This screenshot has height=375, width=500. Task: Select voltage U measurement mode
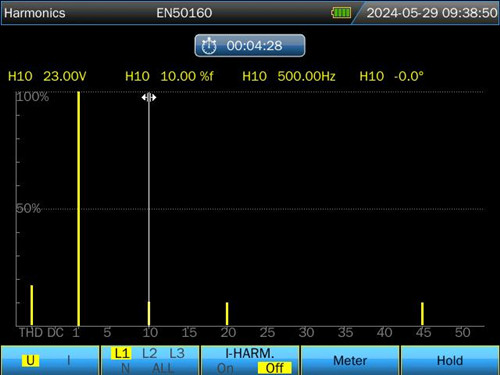[30, 360]
